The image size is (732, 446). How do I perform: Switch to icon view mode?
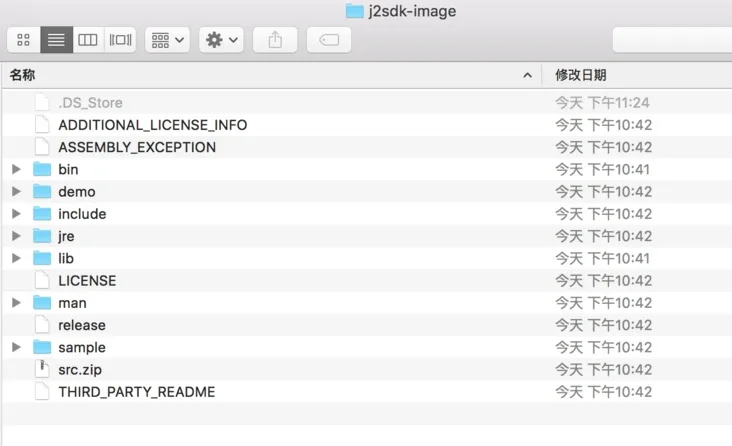pyautogui.click(x=23, y=40)
